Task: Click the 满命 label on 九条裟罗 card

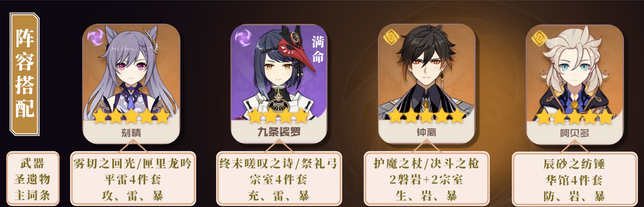Action: (318, 49)
